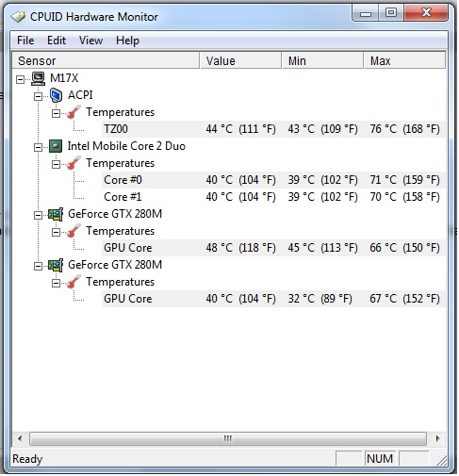Collapse Temperatures under the second GeForce GTX 280M
The width and height of the screenshot is (459, 476).
tap(56, 283)
